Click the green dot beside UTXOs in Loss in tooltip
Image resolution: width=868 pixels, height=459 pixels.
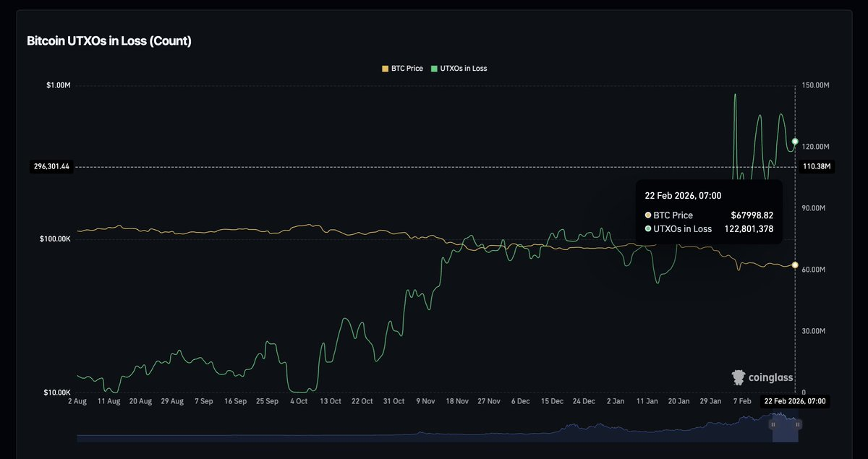click(x=647, y=229)
